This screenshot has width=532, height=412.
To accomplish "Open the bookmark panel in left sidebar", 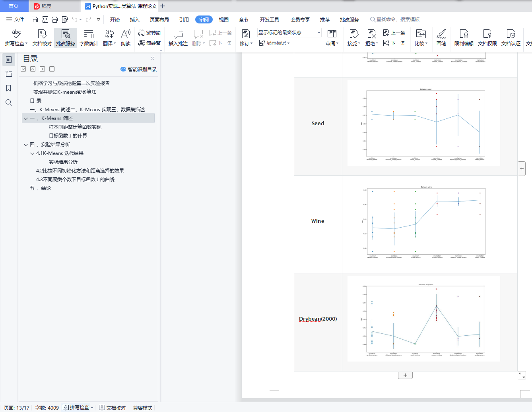I will (x=9, y=88).
